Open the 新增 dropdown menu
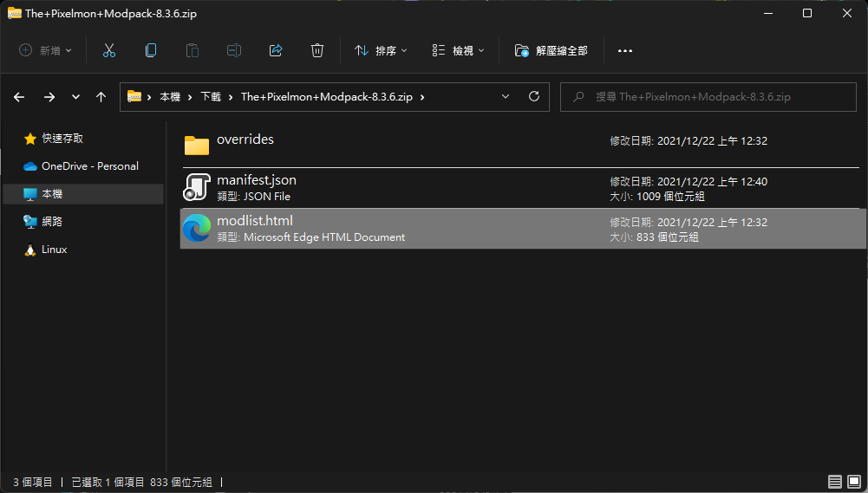 pos(45,50)
